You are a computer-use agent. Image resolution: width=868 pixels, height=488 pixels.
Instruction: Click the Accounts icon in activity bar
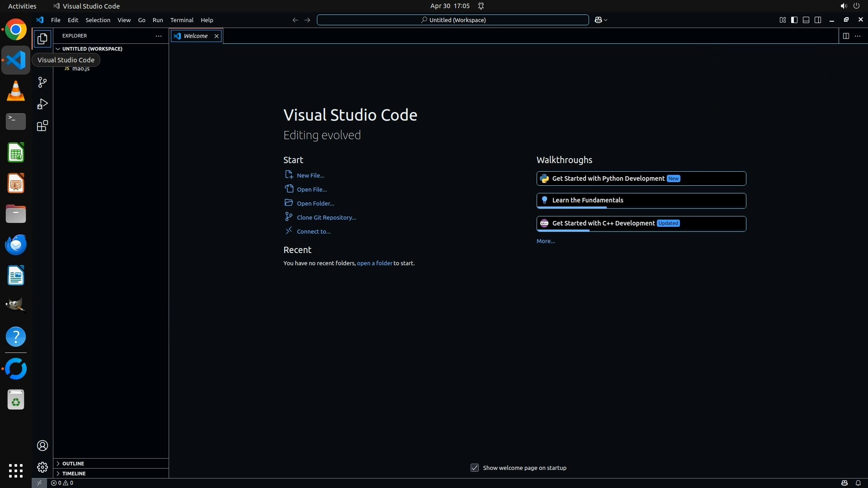click(x=42, y=446)
